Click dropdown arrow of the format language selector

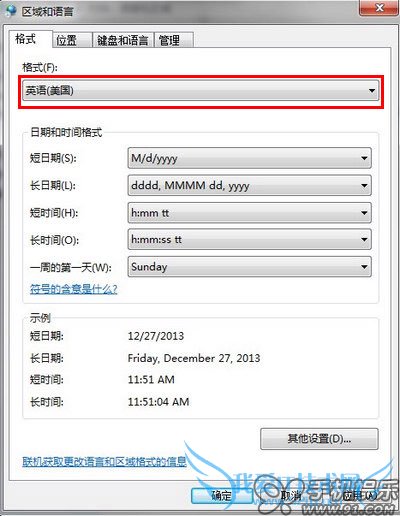pyautogui.click(x=372, y=91)
